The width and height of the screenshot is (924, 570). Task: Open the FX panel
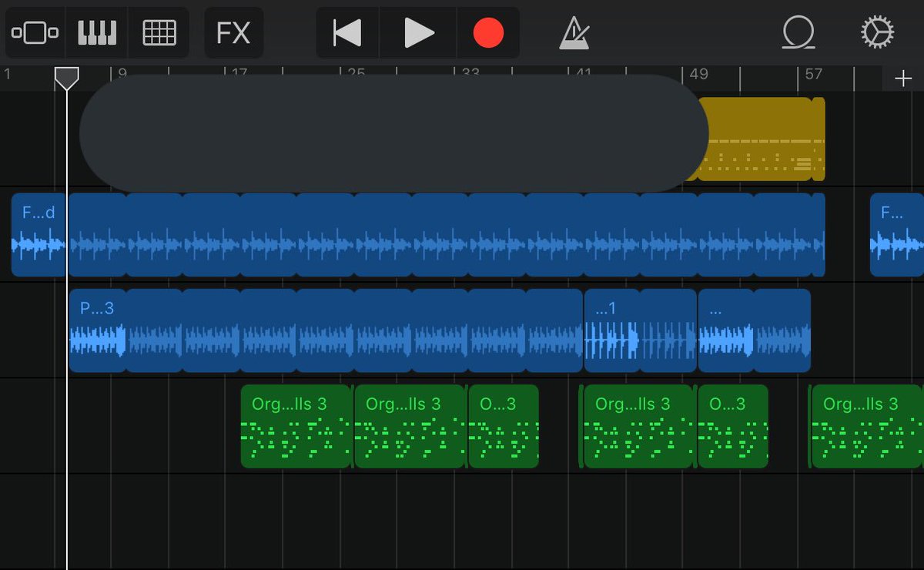pos(233,33)
